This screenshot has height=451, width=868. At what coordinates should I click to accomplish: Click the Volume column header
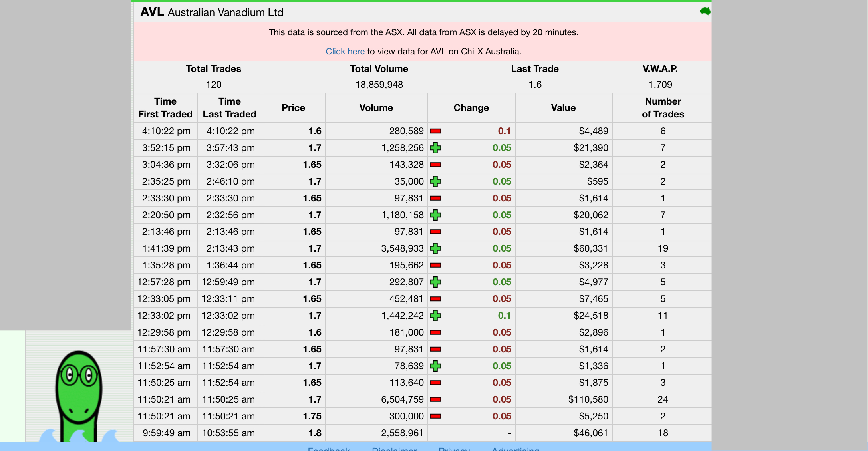click(x=376, y=108)
